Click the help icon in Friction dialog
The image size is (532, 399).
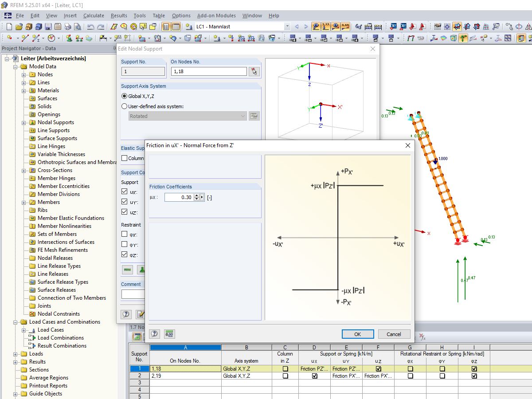tap(154, 334)
